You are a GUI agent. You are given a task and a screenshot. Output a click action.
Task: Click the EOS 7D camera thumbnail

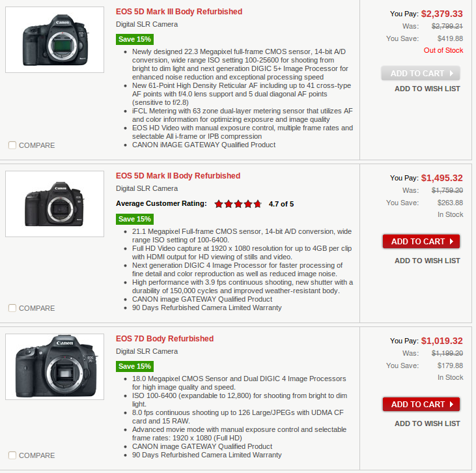[55, 367]
